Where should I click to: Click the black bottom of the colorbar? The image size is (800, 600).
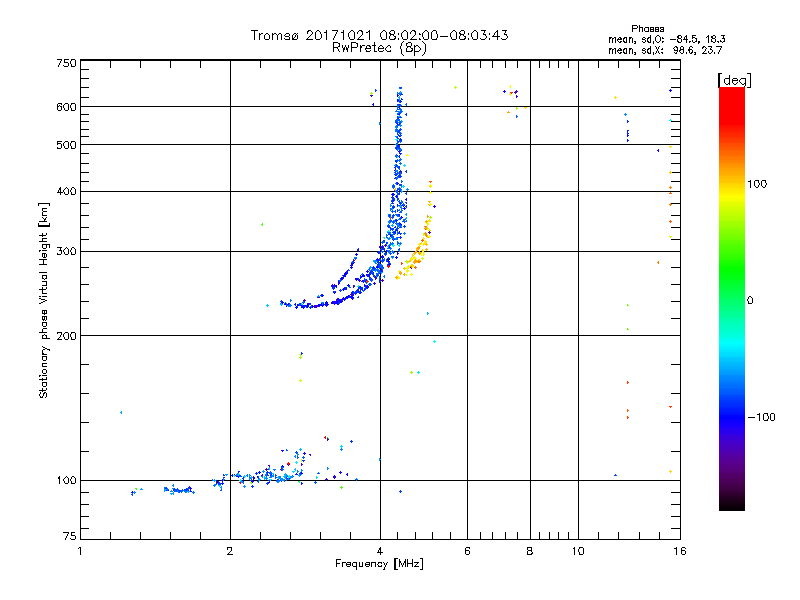732,503
